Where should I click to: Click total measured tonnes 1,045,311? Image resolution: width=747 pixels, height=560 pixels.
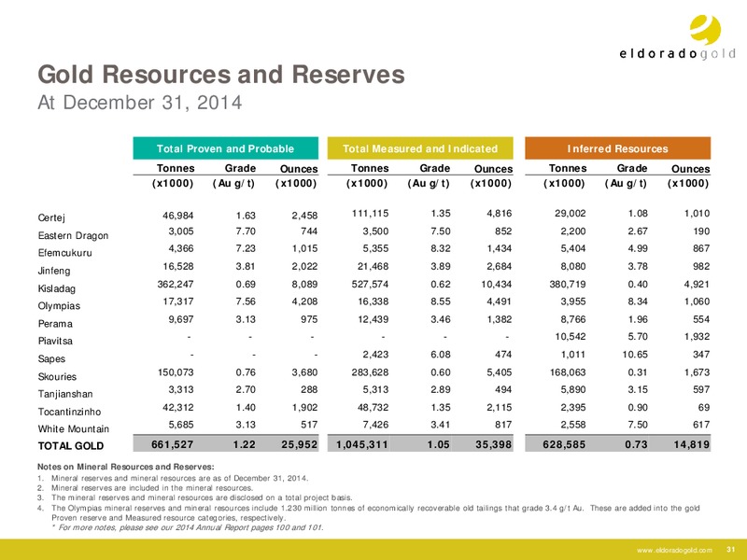(x=362, y=445)
